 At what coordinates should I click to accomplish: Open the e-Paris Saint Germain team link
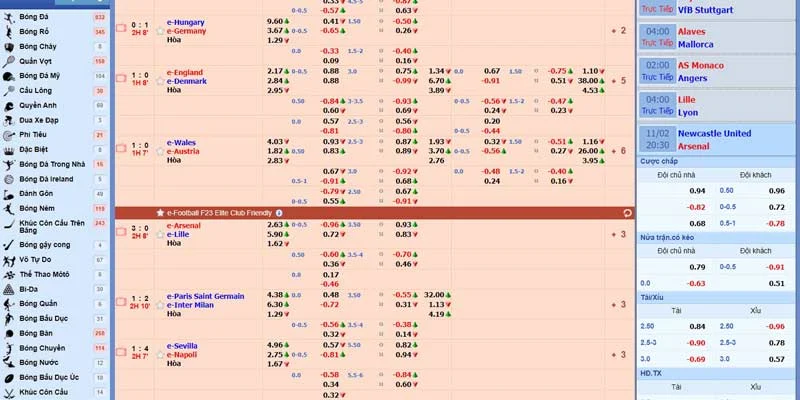[204, 295]
